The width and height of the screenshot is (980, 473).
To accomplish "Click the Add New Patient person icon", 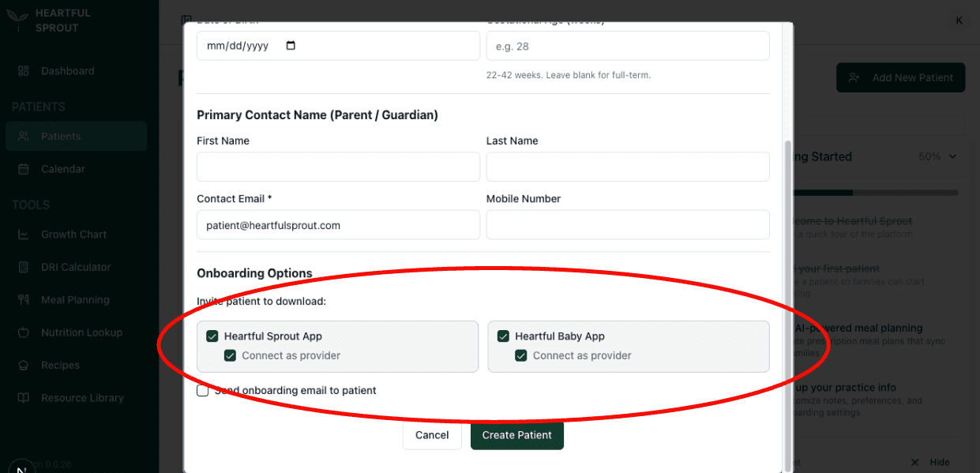I will pyautogui.click(x=854, y=77).
